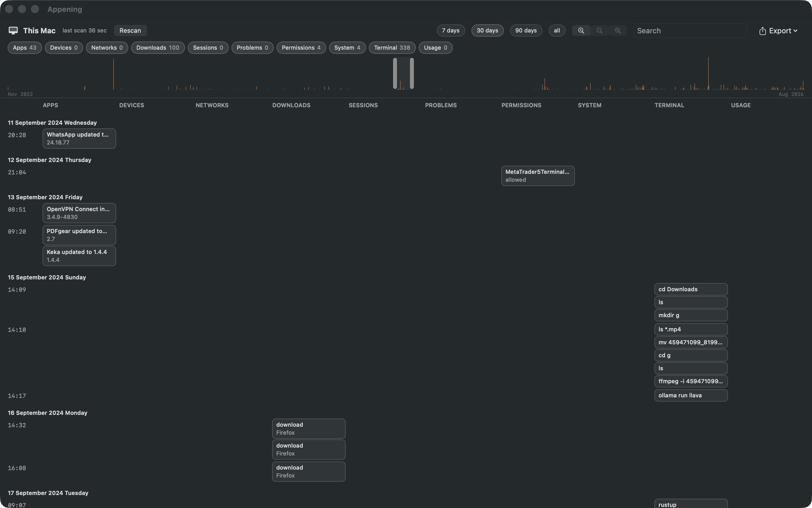Toggle the Problems 0 filter chip

click(252, 48)
